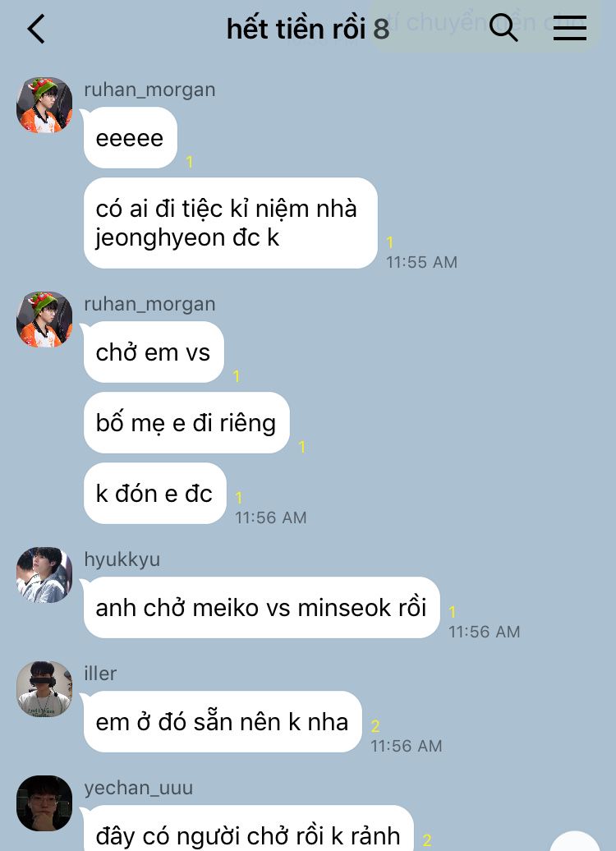The image size is (616, 851).
Task: Open the hamburger menu icon
Action: [x=570, y=28]
